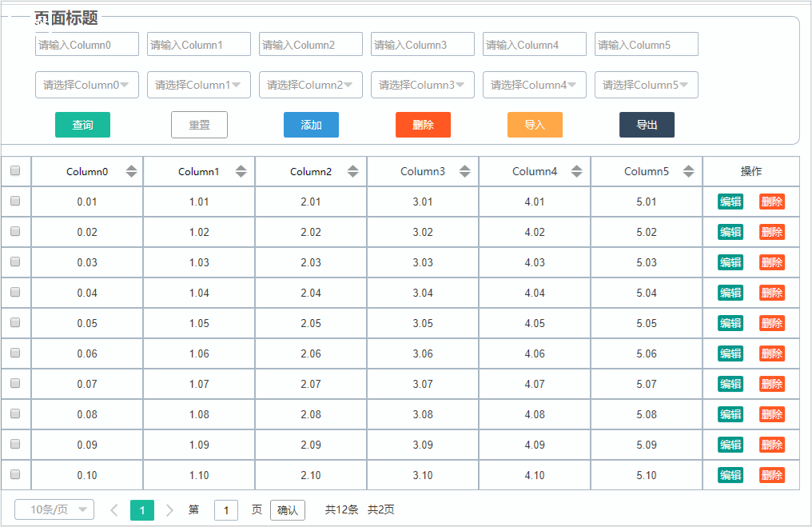This screenshot has height=527, width=812.
Task: Check the row with 0.03
Action: click(x=15, y=262)
